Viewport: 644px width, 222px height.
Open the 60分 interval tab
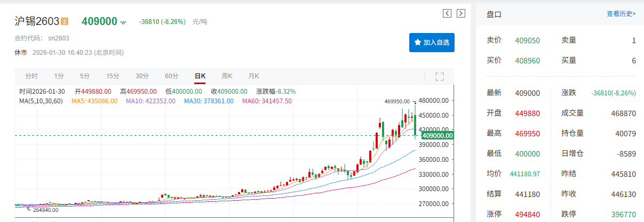(x=171, y=76)
